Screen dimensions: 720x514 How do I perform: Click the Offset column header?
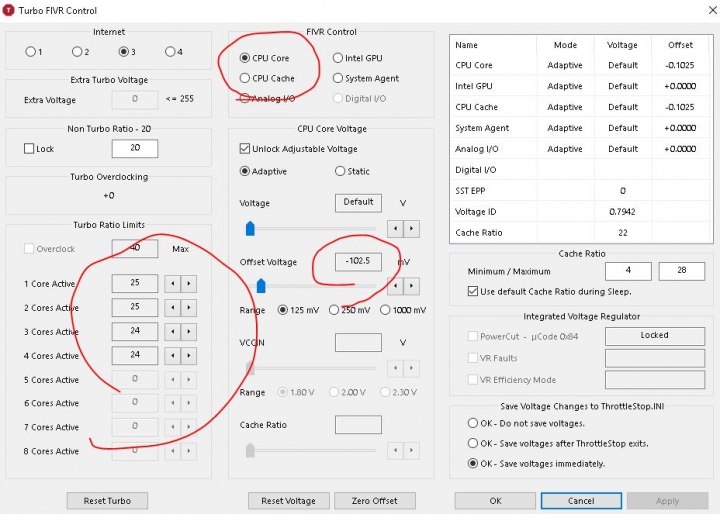[681, 45]
